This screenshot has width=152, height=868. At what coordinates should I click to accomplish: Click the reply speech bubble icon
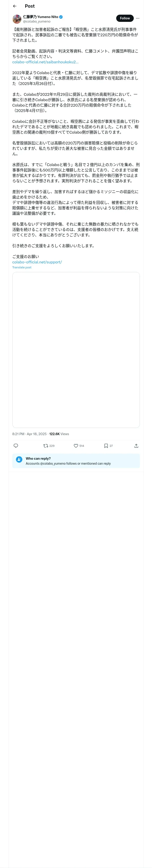(16, 445)
